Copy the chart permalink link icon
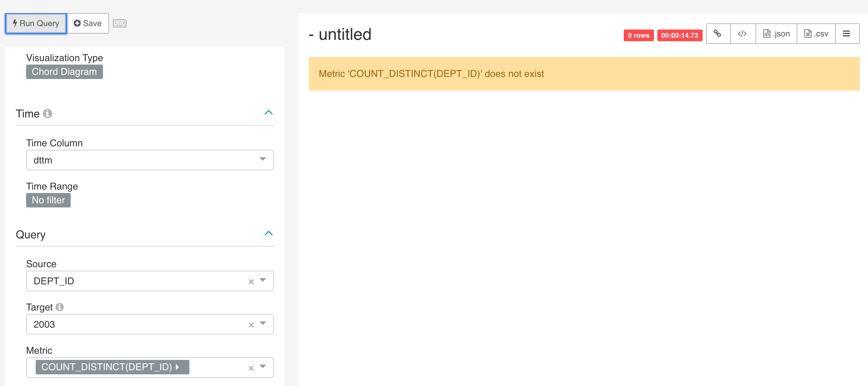The width and height of the screenshot is (868, 386). coord(717,34)
